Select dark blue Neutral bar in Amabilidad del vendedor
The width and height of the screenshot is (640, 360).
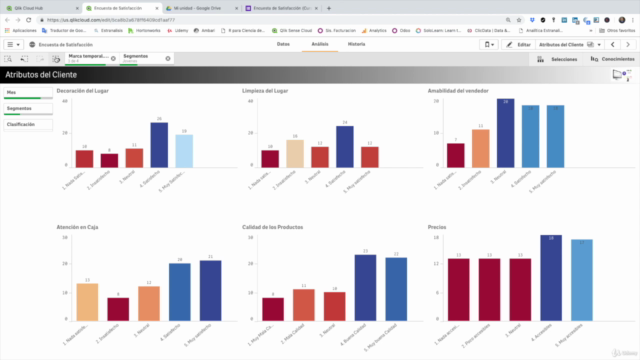click(506, 133)
